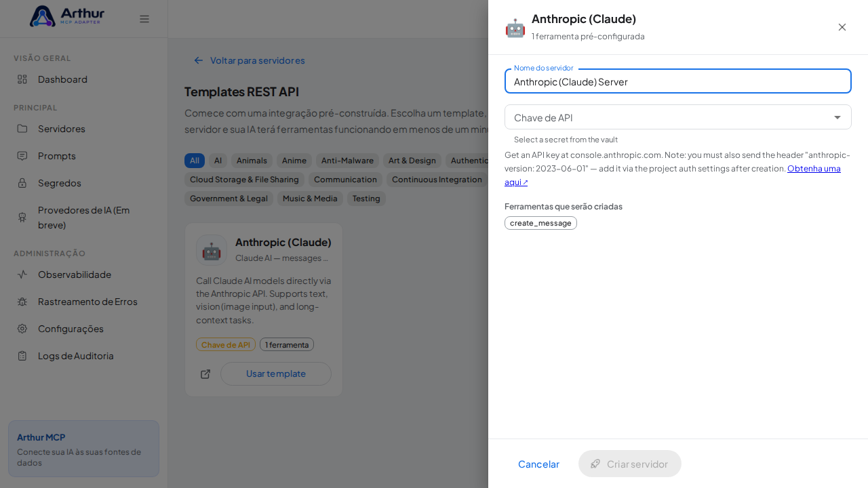Open Segredos via its lock icon

(22, 183)
